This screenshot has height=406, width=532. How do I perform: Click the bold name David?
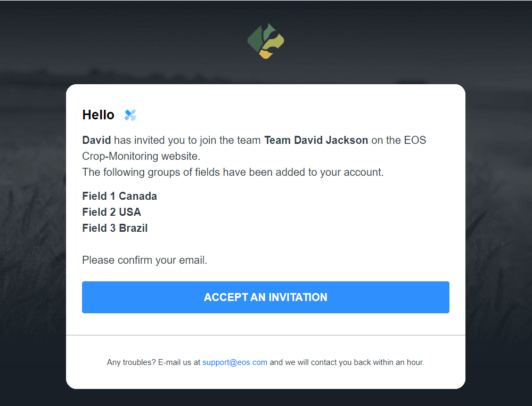(x=96, y=141)
